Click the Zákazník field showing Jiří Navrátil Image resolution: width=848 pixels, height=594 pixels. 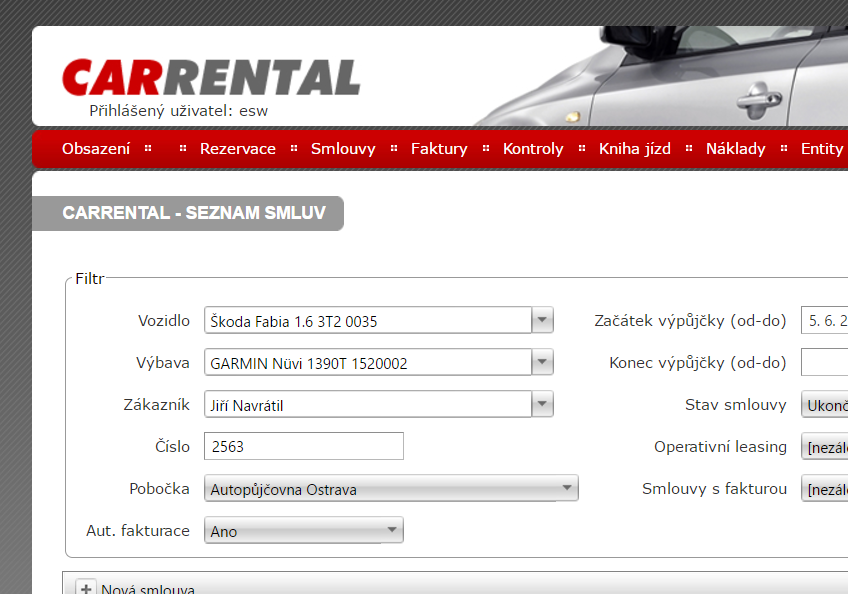pyautogui.click(x=368, y=405)
